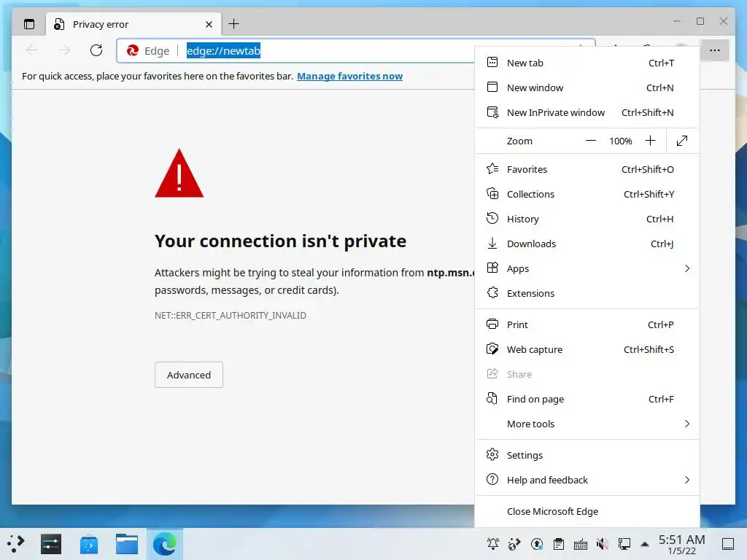Choose Find on page
The width and height of the screenshot is (747, 560).
587,399
